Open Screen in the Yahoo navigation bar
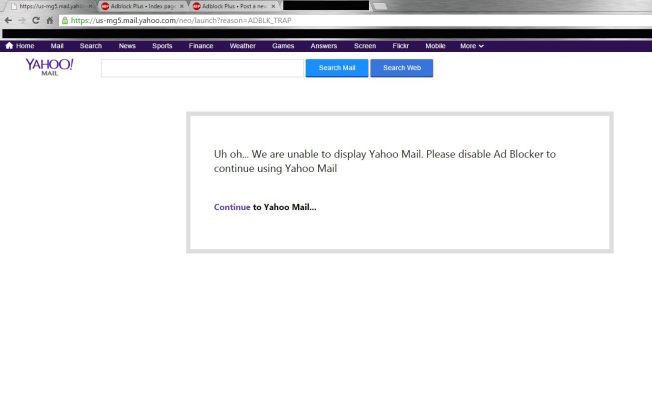This screenshot has width=652, height=393. click(x=365, y=46)
